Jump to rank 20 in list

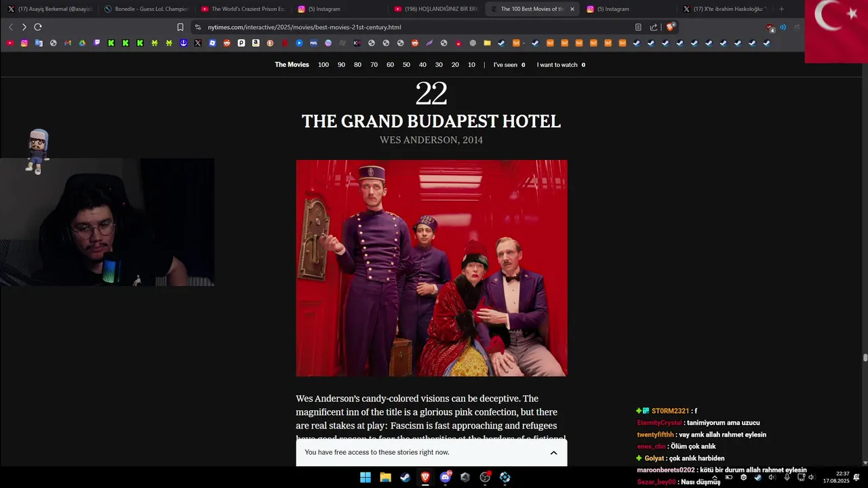tap(455, 65)
